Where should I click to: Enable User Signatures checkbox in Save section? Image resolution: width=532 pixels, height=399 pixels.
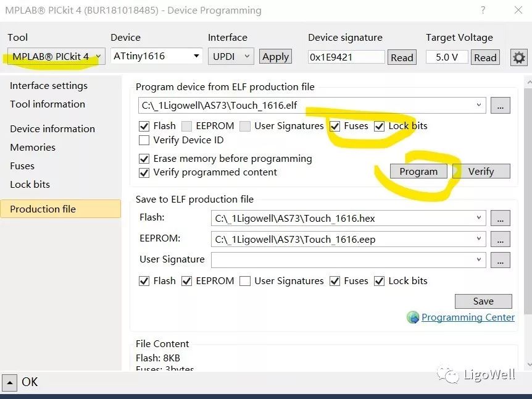(245, 281)
